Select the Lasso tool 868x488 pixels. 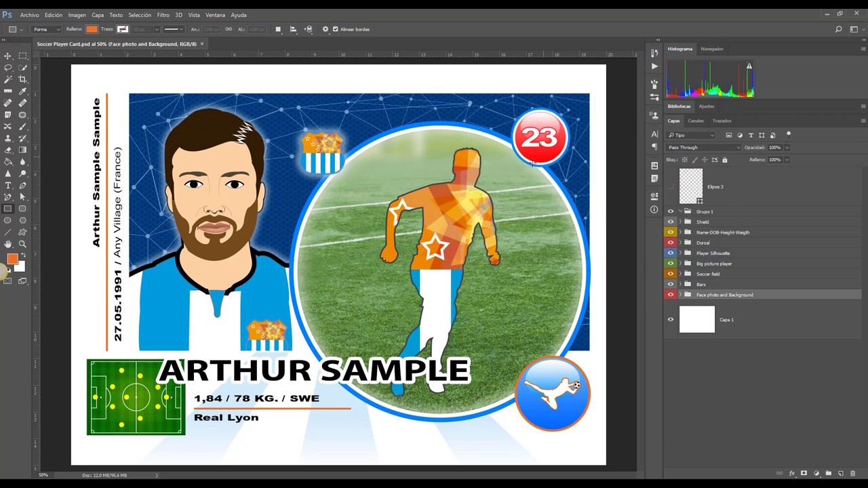click(x=7, y=67)
